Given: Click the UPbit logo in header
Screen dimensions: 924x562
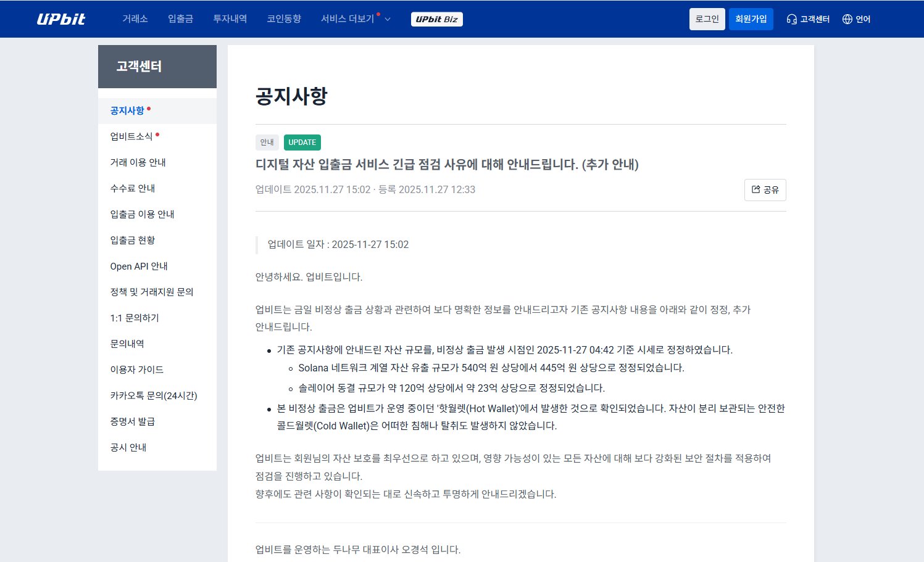Looking at the screenshot, I should pyautogui.click(x=60, y=19).
